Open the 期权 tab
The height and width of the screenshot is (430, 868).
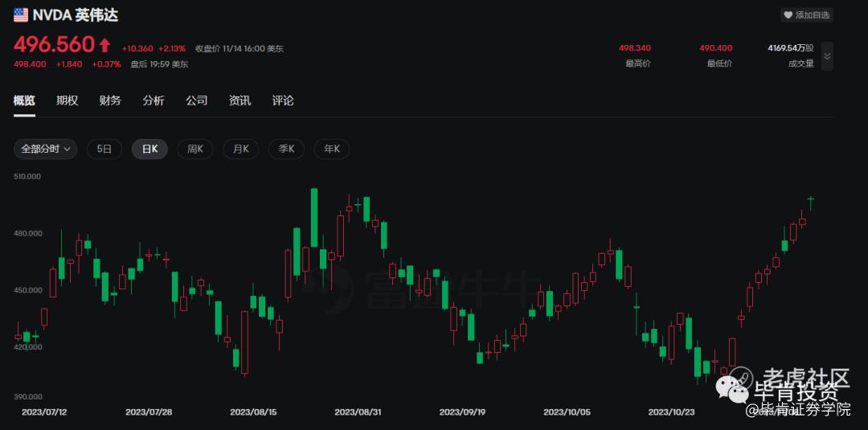(x=67, y=100)
